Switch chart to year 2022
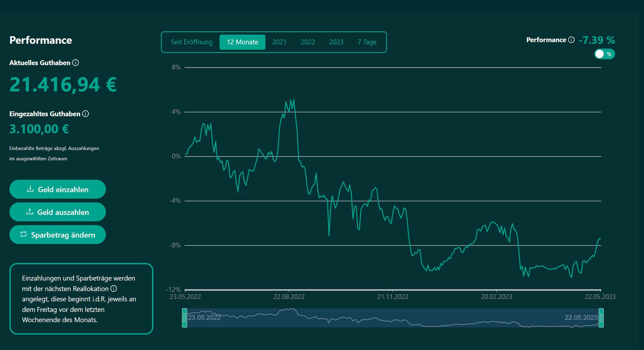This screenshot has width=644, height=350. [308, 42]
